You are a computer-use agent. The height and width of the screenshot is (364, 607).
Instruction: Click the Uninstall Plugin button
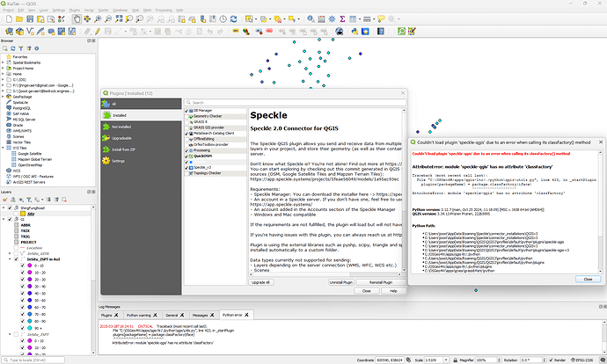(x=340, y=282)
